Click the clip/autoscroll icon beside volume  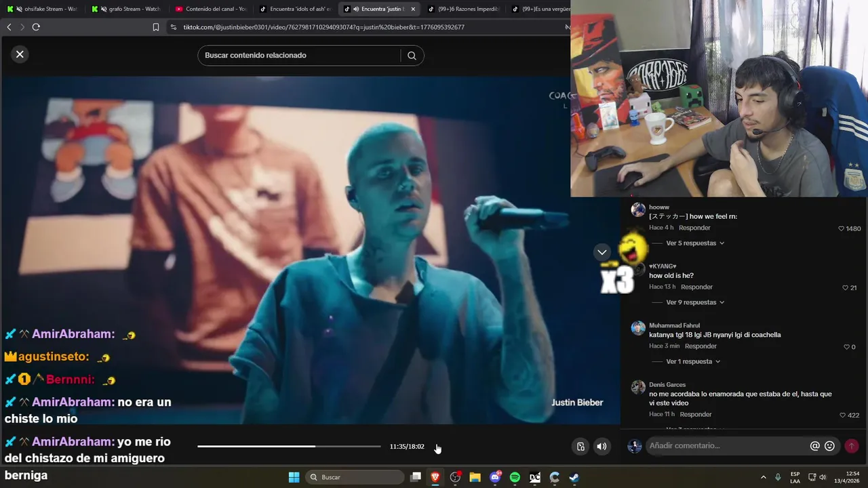[x=580, y=446]
